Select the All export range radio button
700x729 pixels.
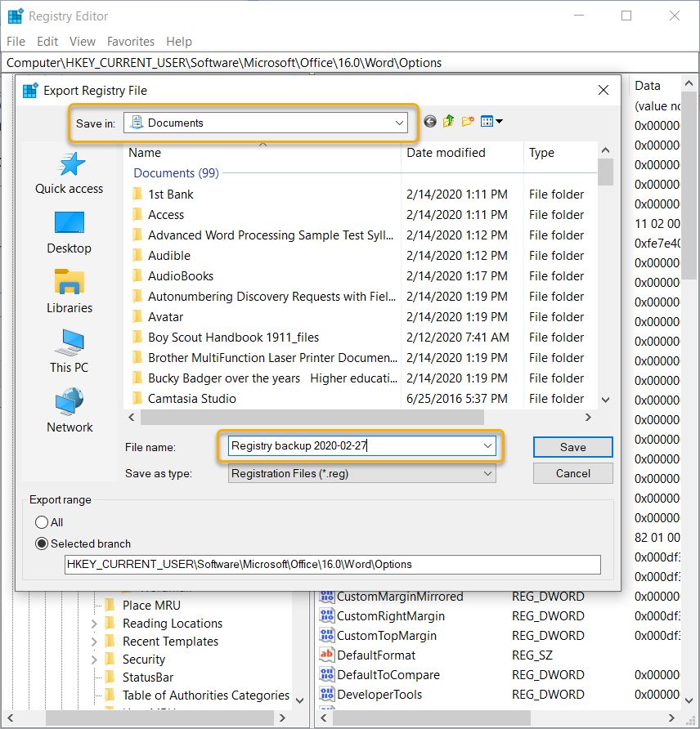pos(42,522)
